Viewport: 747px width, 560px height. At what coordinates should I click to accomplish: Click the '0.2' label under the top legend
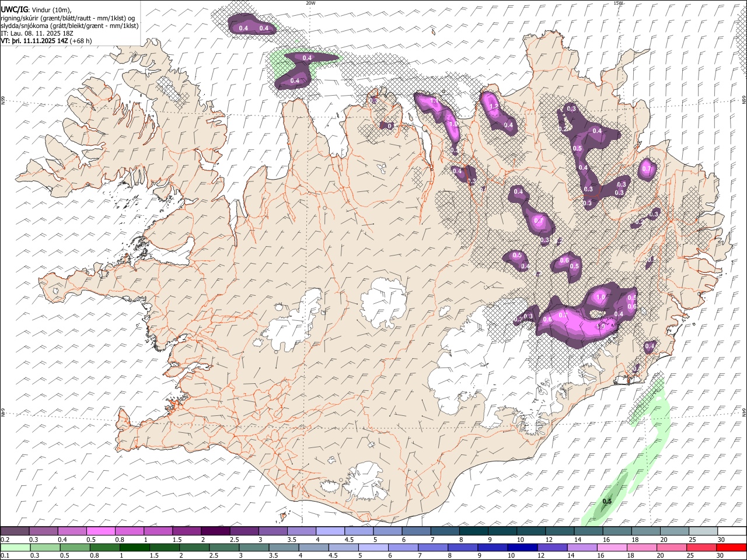point(5,539)
